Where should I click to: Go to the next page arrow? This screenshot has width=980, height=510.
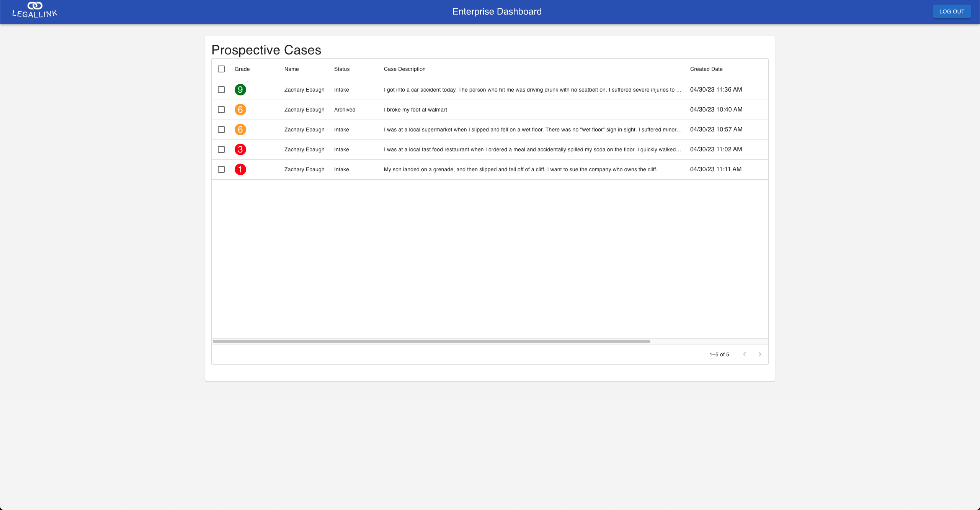759,354
